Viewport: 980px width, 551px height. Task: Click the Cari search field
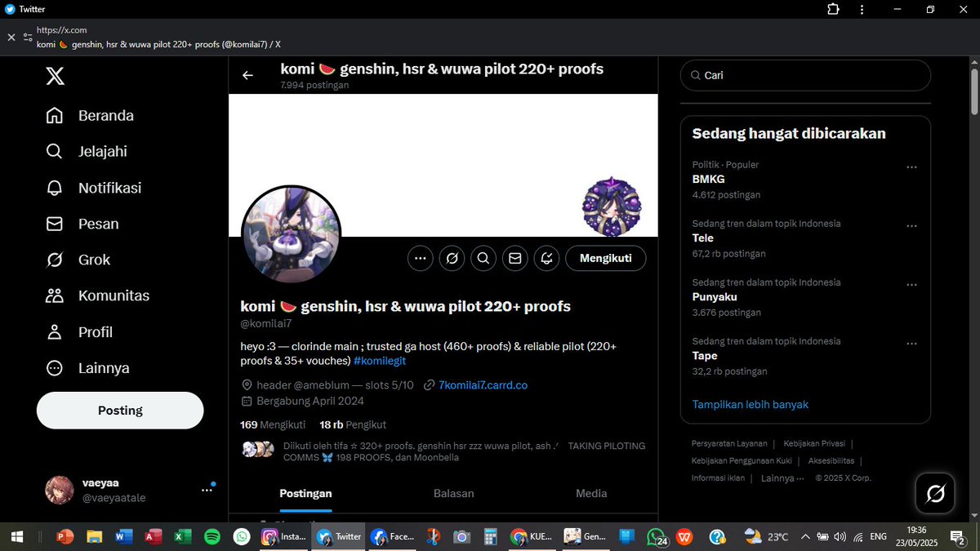coord(805,75)
